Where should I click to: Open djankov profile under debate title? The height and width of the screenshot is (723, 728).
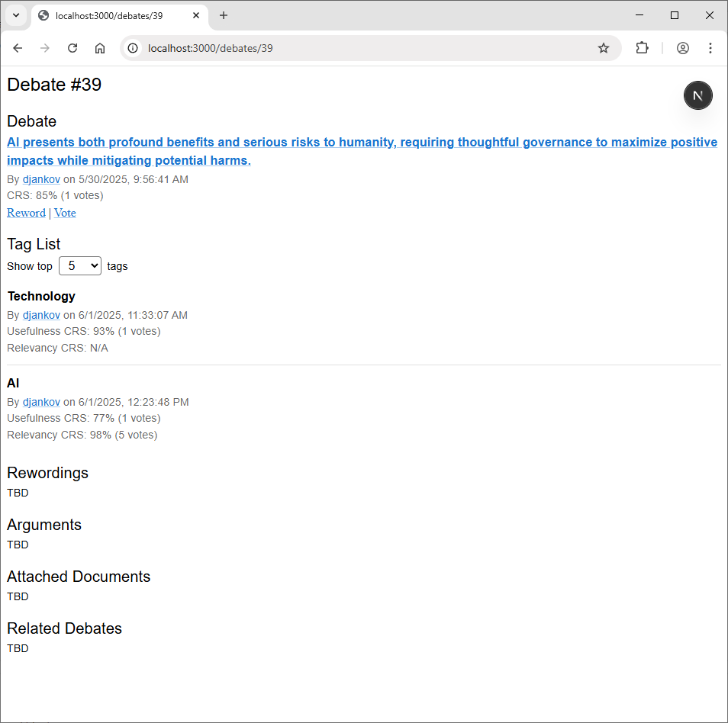(41, 179)
